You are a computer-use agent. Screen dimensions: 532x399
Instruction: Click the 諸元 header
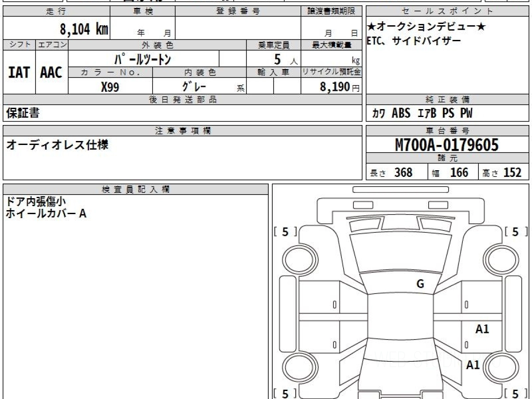[447, 158]
